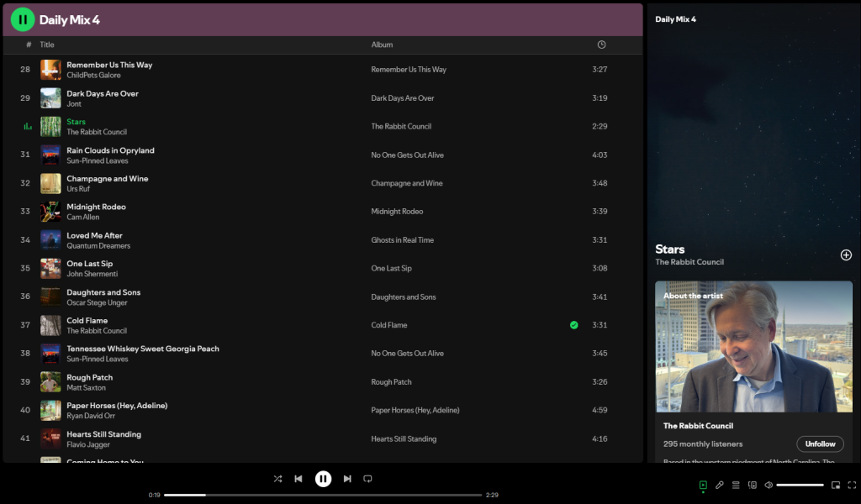Image resolution: width=861 pixels, height=504 pixels.
Task: Open artist John Shermenti
Action: tap(92, 274)
